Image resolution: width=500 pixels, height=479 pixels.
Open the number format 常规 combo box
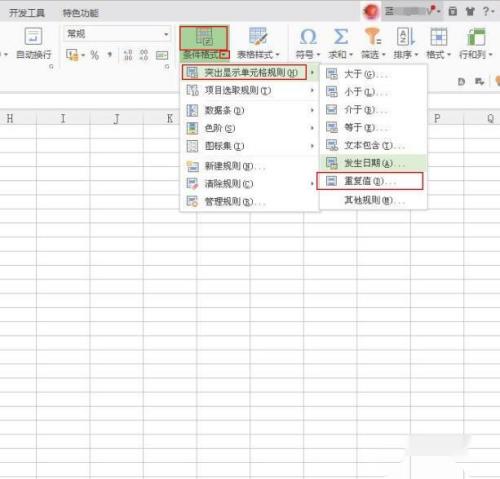click(x=117, y=34)
